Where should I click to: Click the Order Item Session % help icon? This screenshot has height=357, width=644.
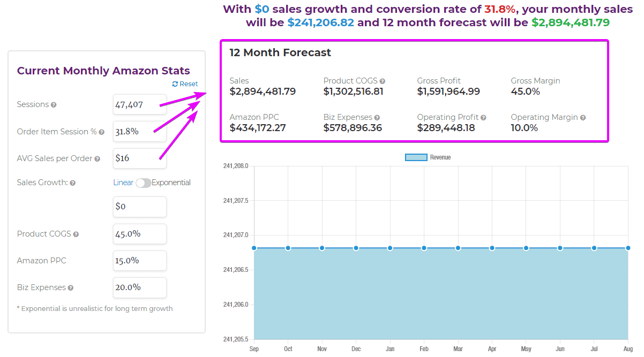tap(102, 131)
